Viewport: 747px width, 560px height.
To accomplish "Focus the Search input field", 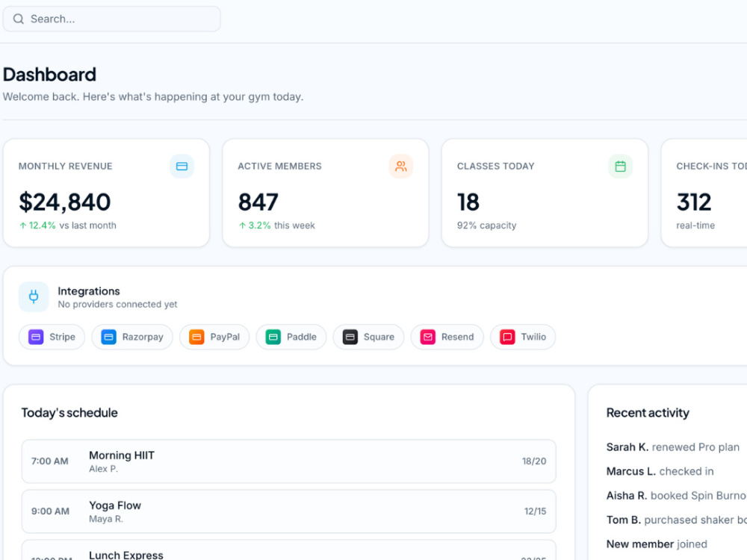I will (x=111, y=19).
